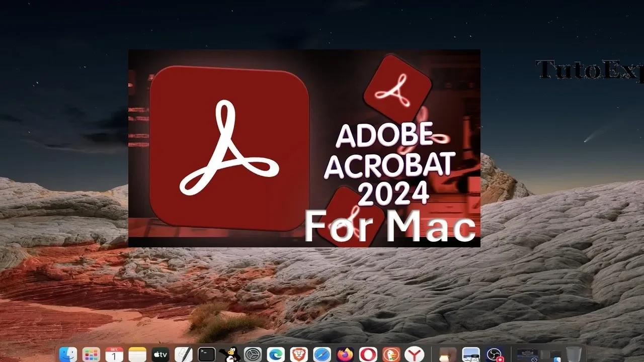This screenshot has height=362, width=644.
Task: Open Finder from the dock
Action: 68,354
